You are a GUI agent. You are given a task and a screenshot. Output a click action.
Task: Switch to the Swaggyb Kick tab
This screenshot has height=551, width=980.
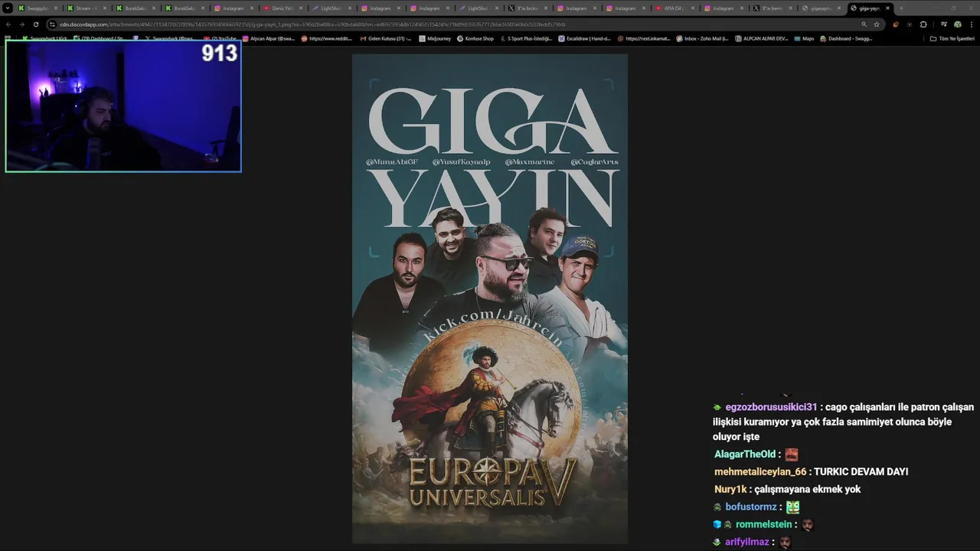coord(38,8)
